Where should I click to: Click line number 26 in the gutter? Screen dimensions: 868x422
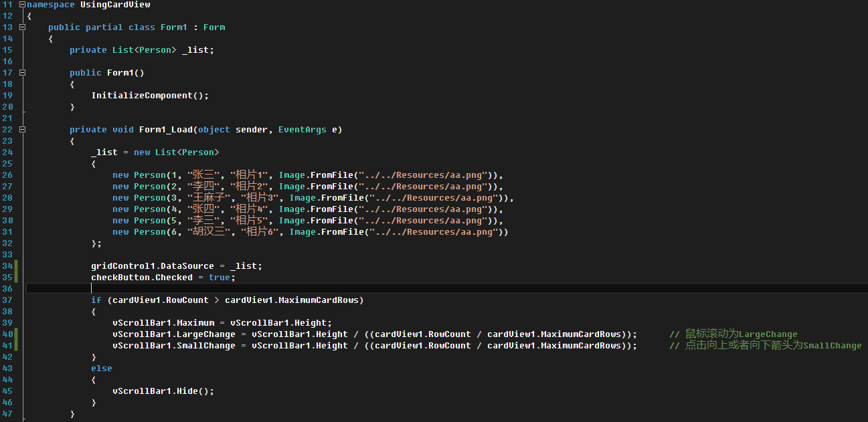[x=7, y=175]
